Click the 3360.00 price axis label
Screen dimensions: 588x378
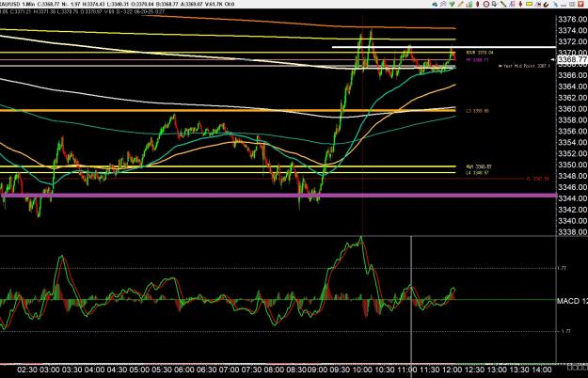(573, 109)
